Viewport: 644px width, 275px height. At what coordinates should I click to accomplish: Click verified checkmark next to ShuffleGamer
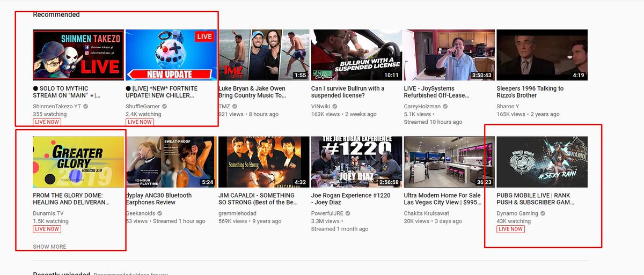[x=165, y=106]
